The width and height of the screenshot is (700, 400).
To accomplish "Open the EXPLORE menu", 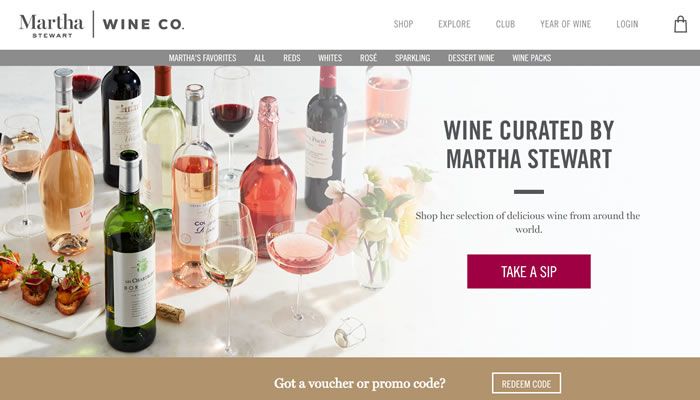I will tap(454, 24).
